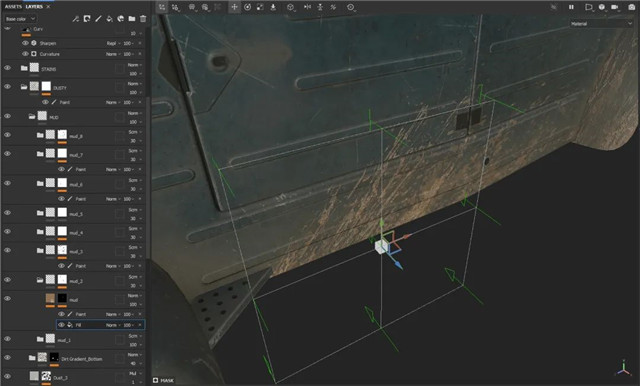The width and height of the screenshot is (640, 386).
Task: Click the sphere environment icon top right
Action: pyautogui.click(x=602, y=7)
